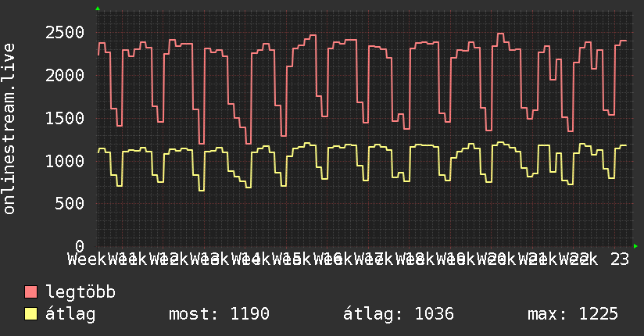644x336 pixels.
Task: Click the 500 y-axis label
Action: [70, 203]
